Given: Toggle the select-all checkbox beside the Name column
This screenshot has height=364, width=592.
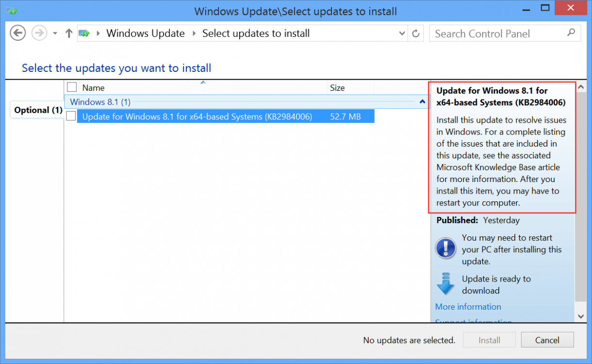Looking at the screenshot, I should click(x=72, y=87).
